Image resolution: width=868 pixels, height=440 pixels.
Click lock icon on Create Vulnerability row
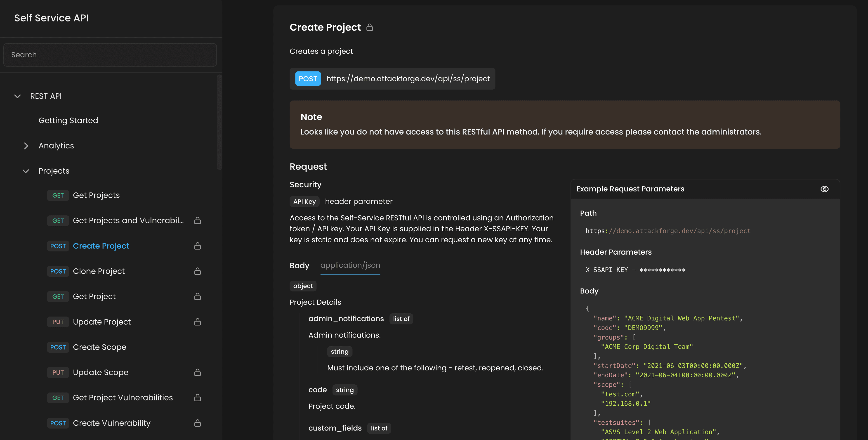tap(198, 423)
